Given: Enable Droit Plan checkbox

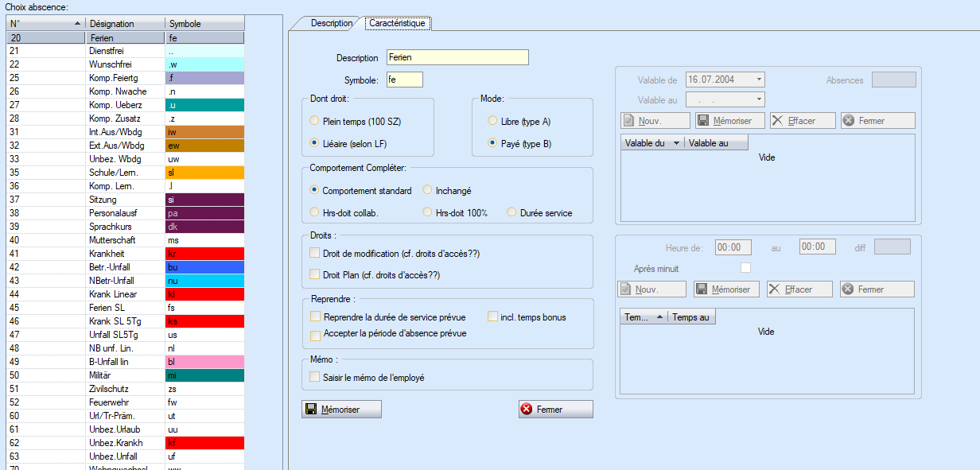Looking at the screenshot, I should point(314,274).
